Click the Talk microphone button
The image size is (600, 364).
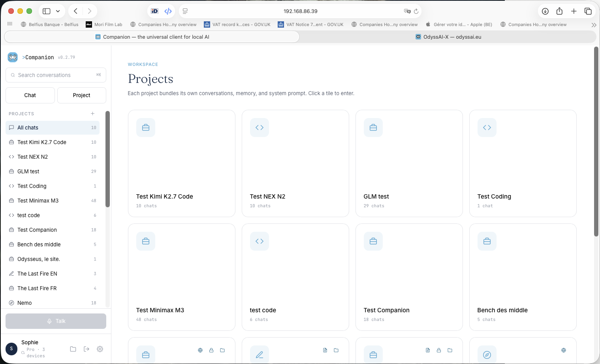coord(56,321)
